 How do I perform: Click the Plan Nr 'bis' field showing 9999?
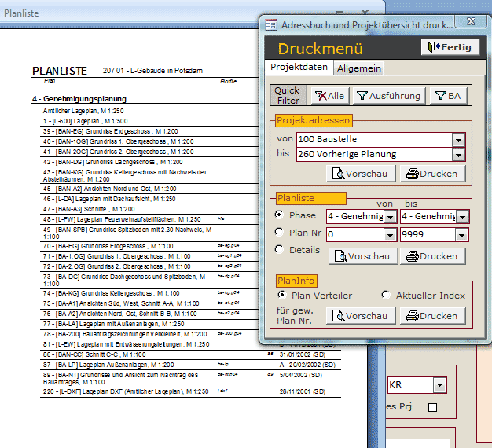[x=428, y=235]
